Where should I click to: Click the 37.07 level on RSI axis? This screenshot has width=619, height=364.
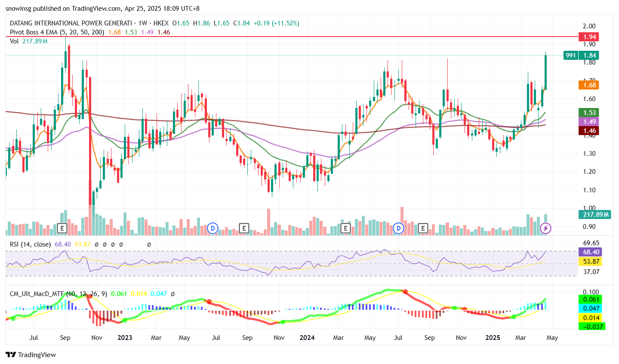point(591,272)
